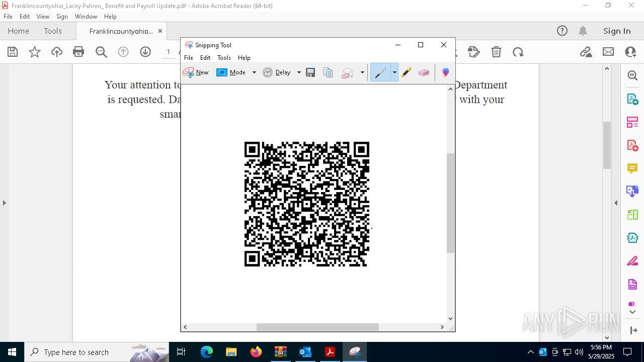644x362 pixels.
Task: Click the Acrobat document vertical scrollbar thumb
Action: 607,145
